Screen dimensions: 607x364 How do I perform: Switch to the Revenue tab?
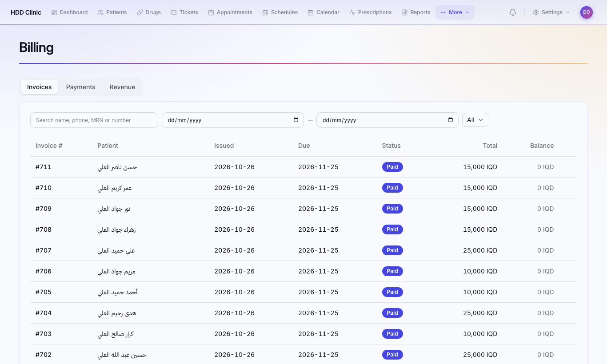122,87
